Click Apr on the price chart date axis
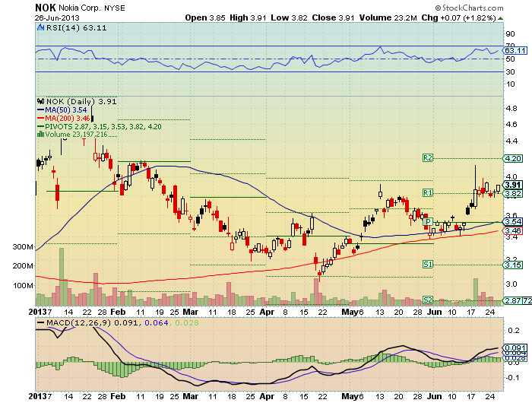The image size is (532, 403). click(267, 312)
